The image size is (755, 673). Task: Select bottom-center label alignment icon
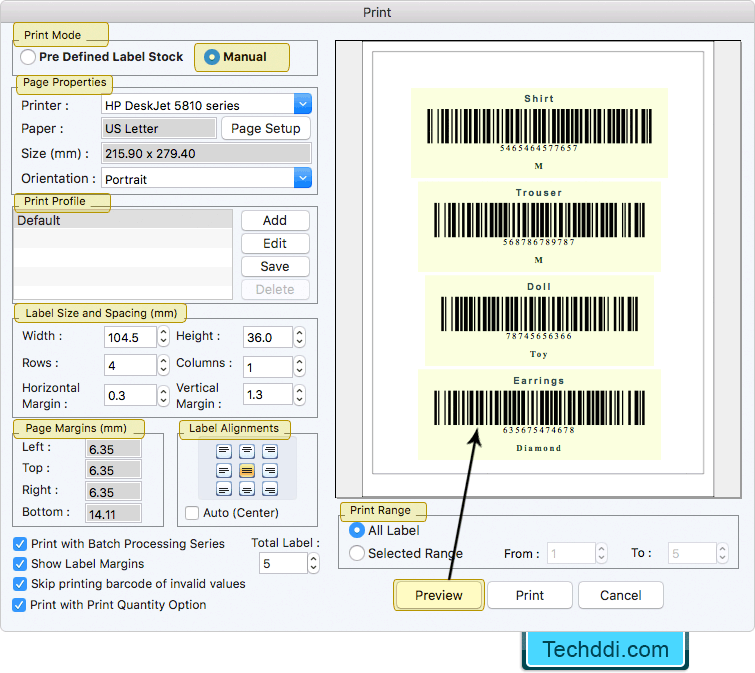247,489
